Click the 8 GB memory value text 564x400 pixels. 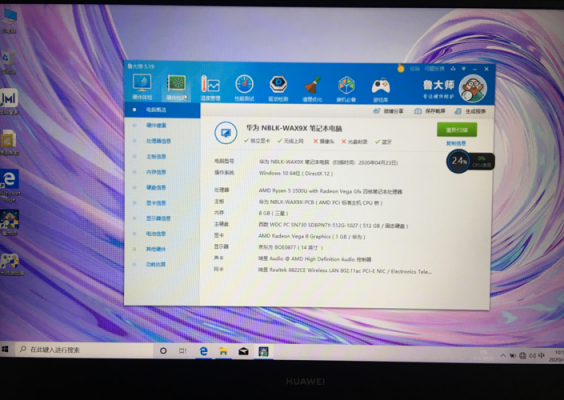[273, 213]
